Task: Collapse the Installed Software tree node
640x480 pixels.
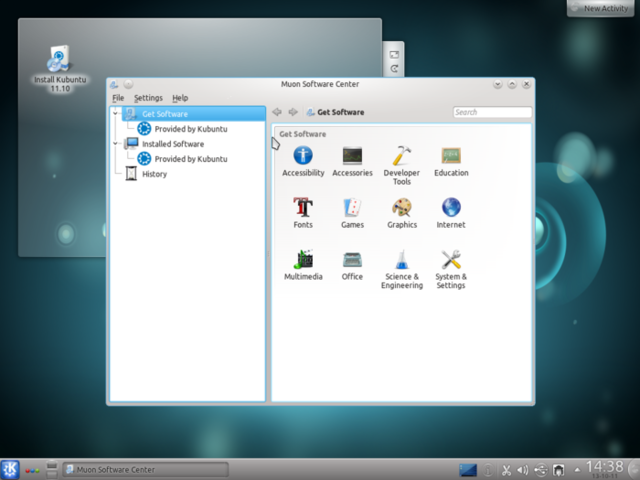Action: 115,143
